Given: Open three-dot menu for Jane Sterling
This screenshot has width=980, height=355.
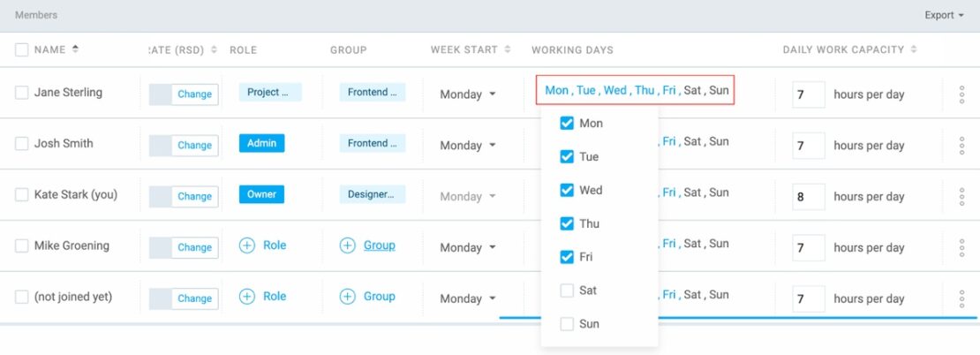Looking at the screenshot, I should point(961,94).
